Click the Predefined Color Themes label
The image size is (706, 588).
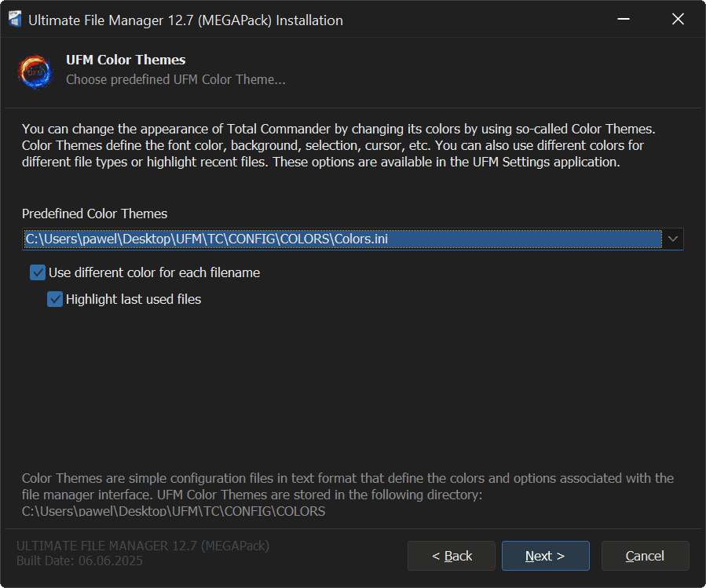94,214
